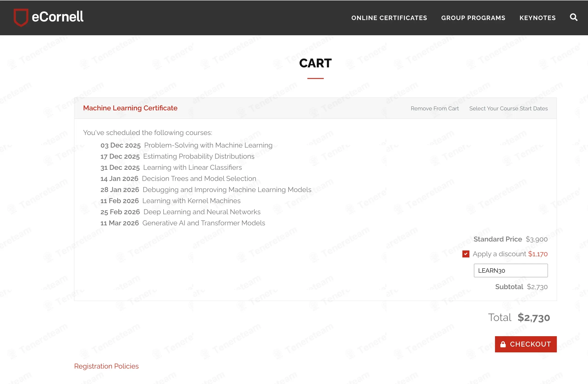Click the eCornell wordmark text

click(57, 17)
